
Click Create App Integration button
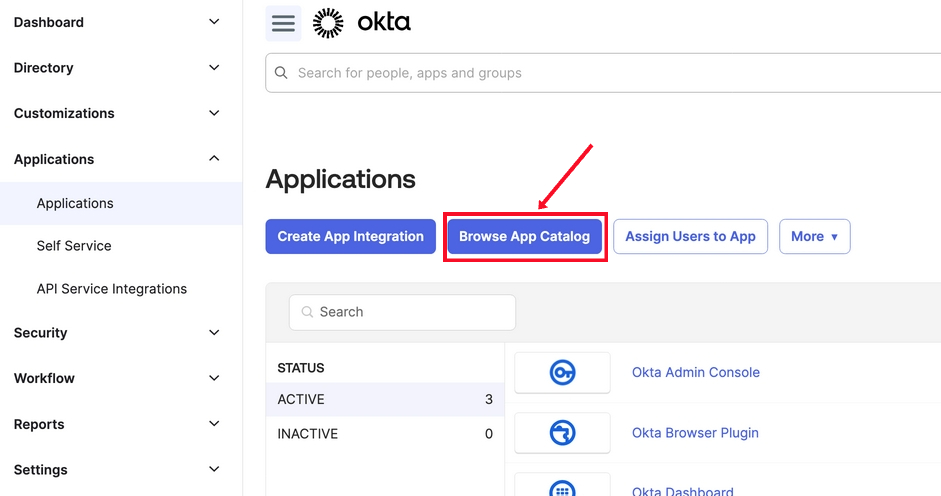[350, 237]
